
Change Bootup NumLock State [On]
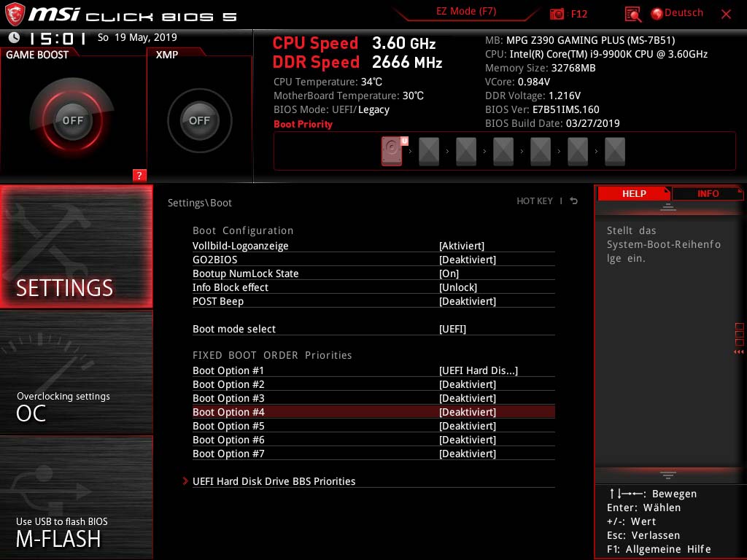449,273
